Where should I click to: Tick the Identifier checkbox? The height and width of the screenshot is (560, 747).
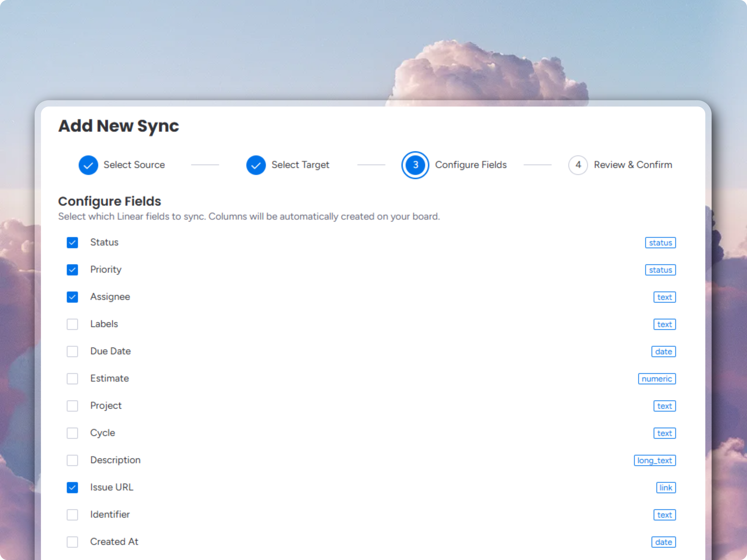click(x=72, y=515)
